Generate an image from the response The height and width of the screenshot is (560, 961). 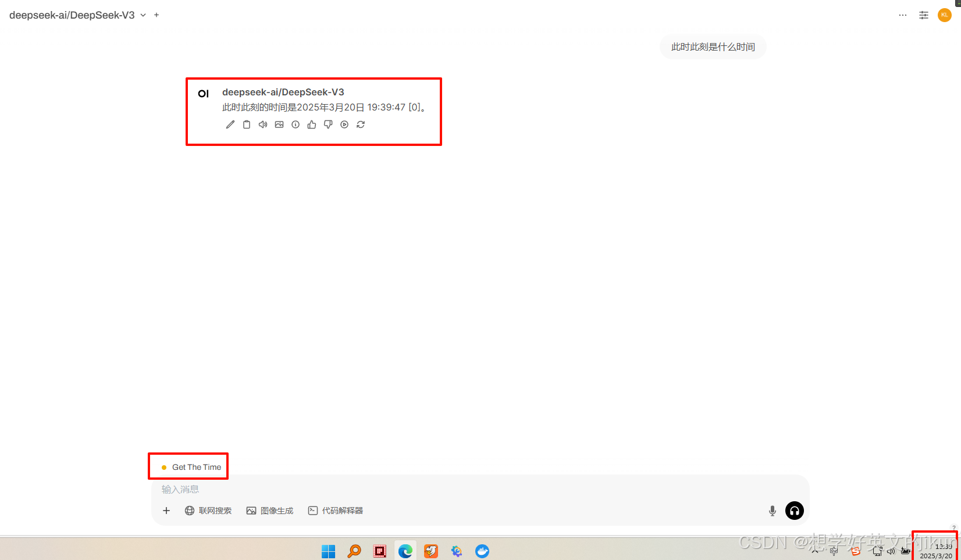coord(279,124)
